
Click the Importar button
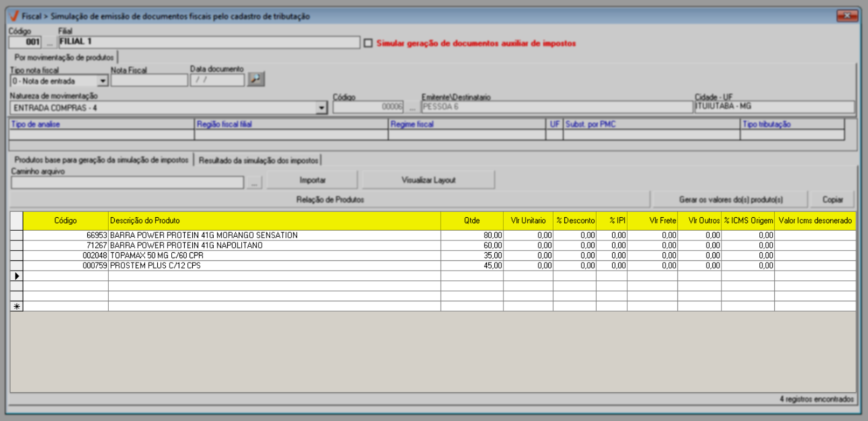312,180
